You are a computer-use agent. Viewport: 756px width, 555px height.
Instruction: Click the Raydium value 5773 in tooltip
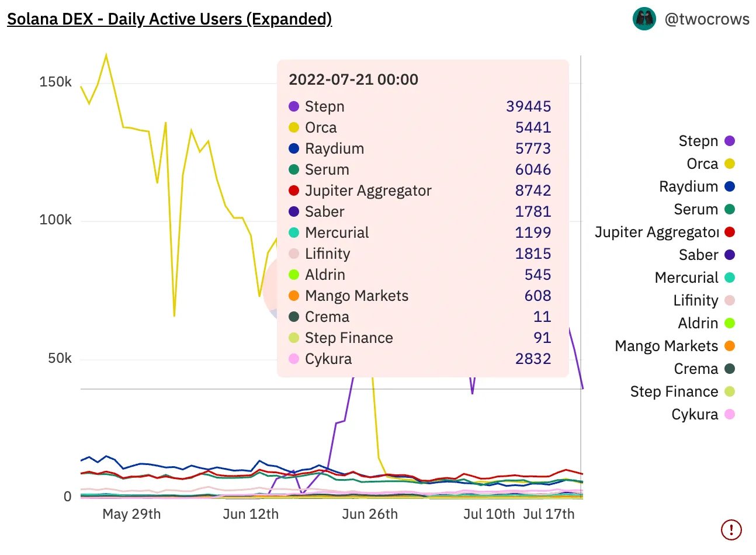[x=533, y=148]
